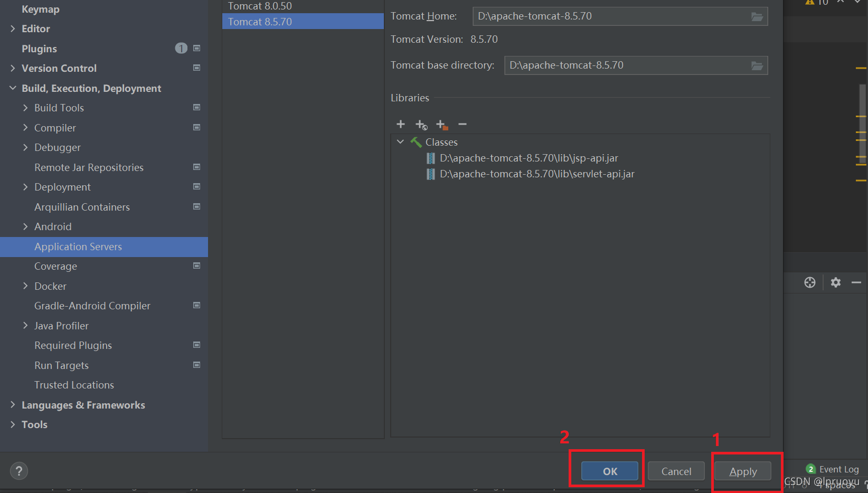This screenshot has height=493, width=868.
Task: Browse for Tomcat Home folder icon
Action: pyautogui.click(x=757, y=17)
